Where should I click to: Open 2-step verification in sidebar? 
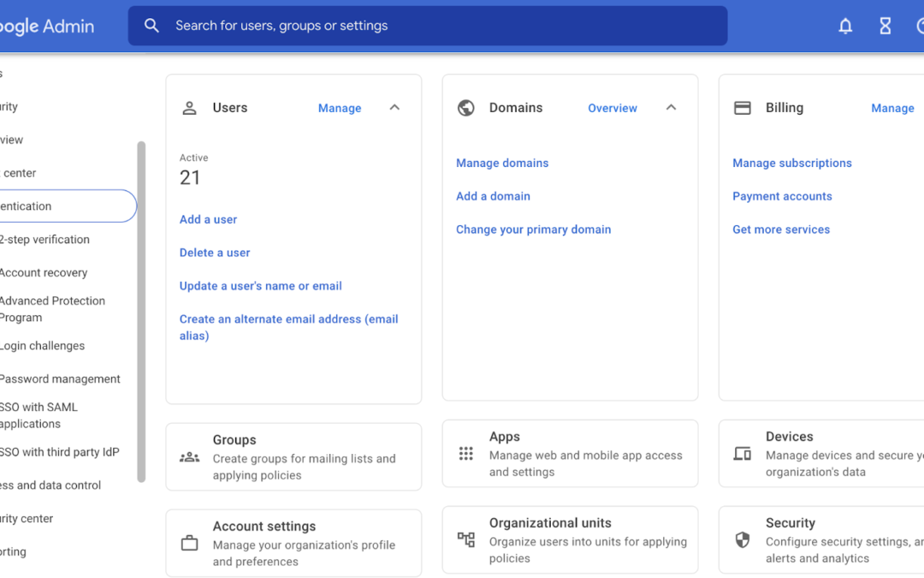click(44, 240)
